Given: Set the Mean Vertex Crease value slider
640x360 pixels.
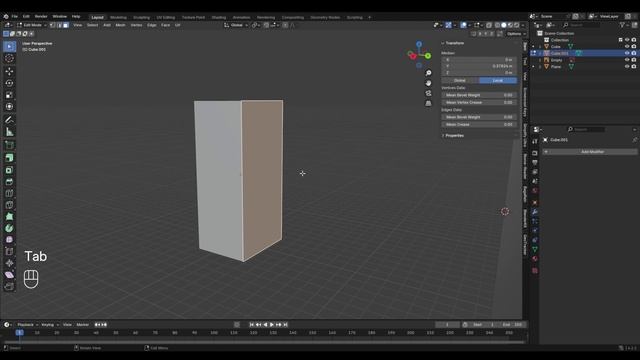Looking at the screenshot, I should tap(479, 102).
